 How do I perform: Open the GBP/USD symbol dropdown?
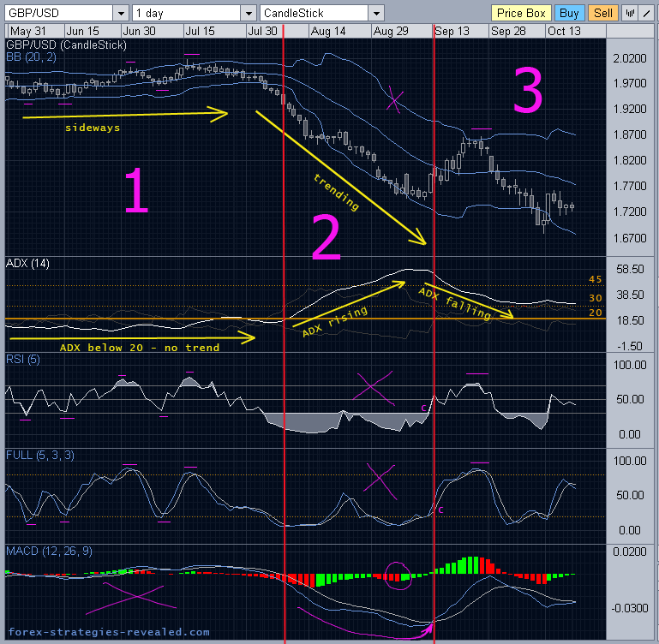[120, 13]
